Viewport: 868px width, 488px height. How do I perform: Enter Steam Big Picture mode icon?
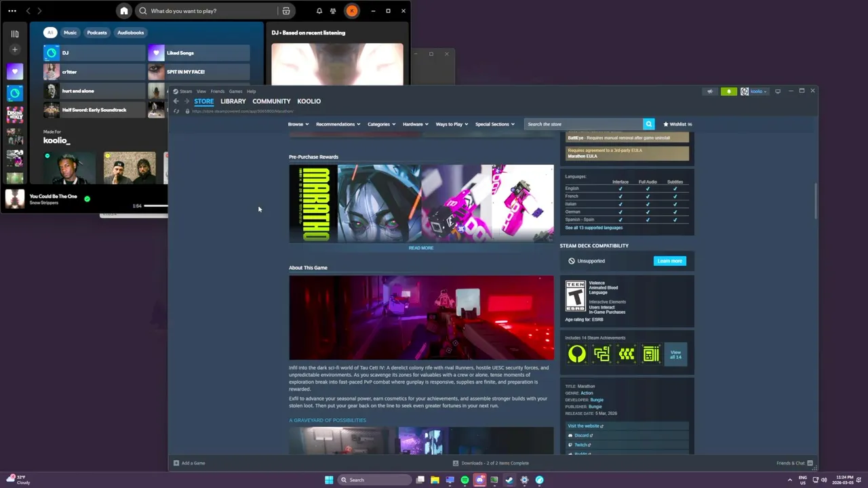(x=778, y=91)
